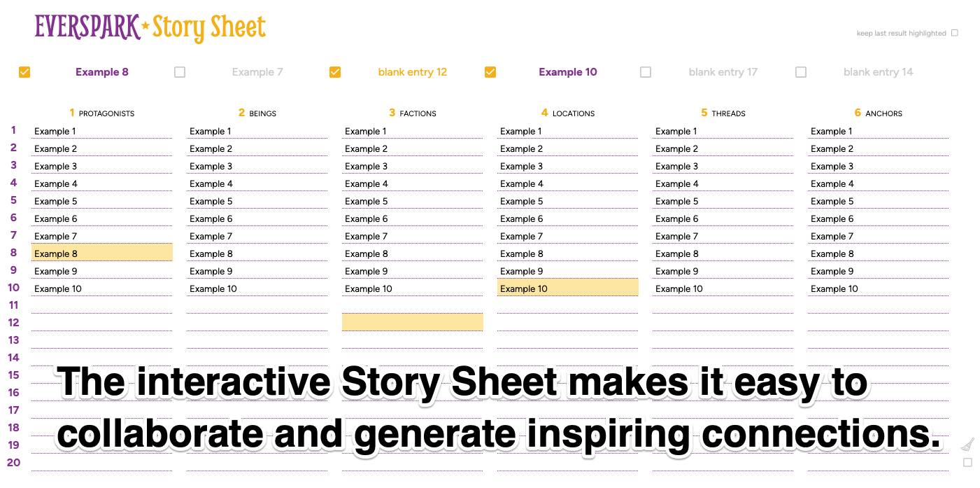Click the star in the Everspark logo
Viewport: 980px width, 488px height.
[x=145, y=27]
